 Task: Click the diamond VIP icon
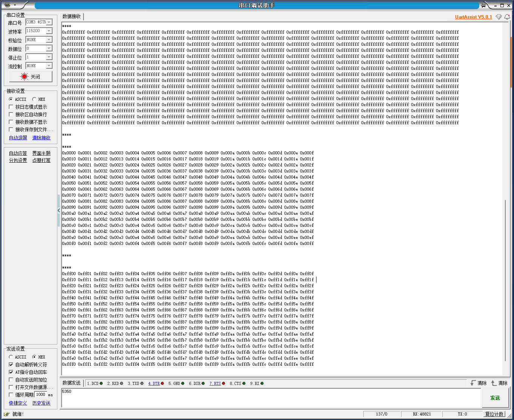[499, 17]
